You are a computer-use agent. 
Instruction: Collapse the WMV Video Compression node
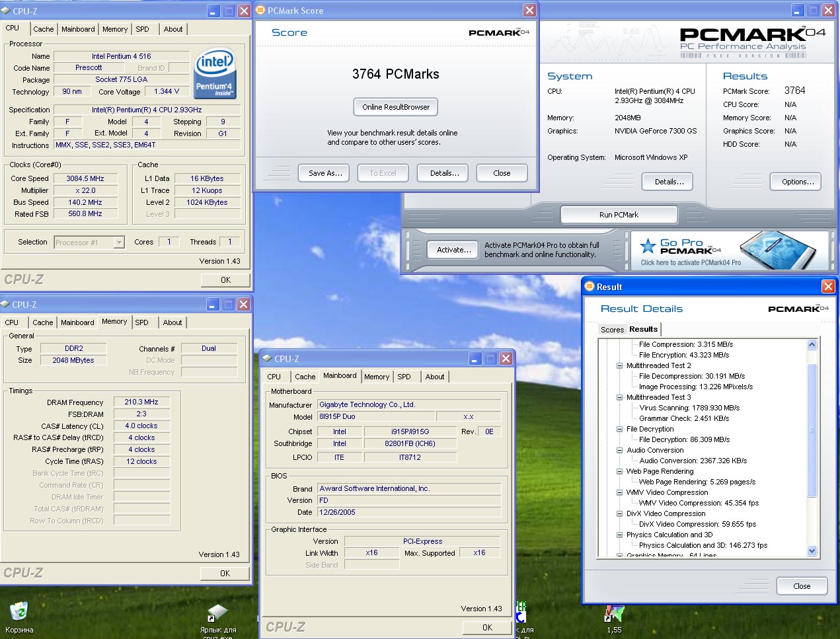click(x=619, y=492)
